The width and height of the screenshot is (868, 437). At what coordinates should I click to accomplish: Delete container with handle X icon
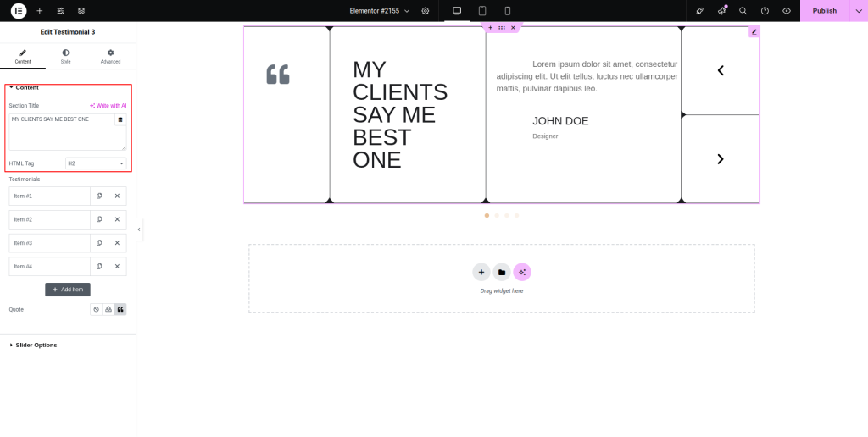513,28
